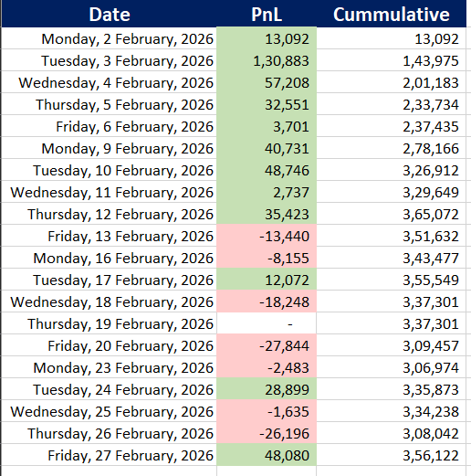Select cumulative value 3,09,457
The height and width of the screenshot is (476, 471).
392,345
